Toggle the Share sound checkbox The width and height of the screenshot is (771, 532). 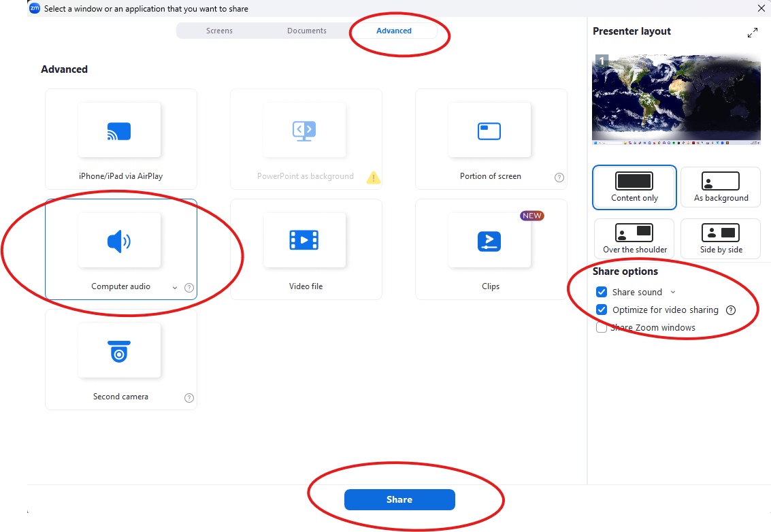point(602,292)
